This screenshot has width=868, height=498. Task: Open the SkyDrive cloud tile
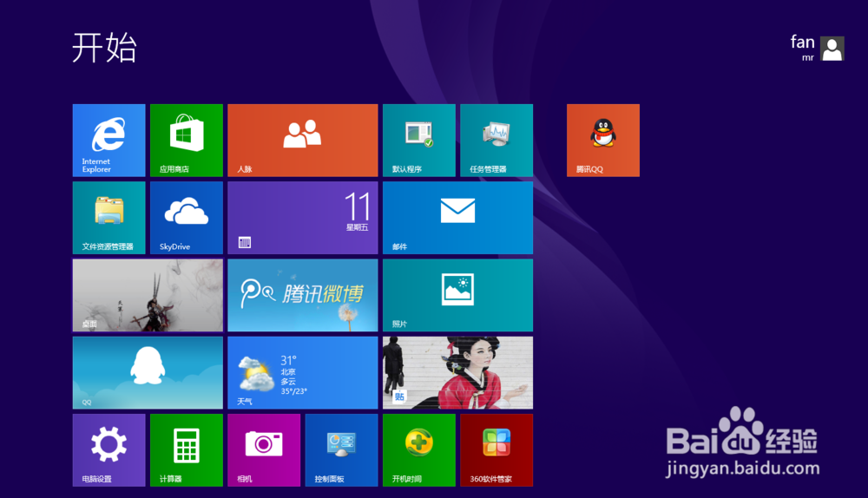click(x=187, y=218)
